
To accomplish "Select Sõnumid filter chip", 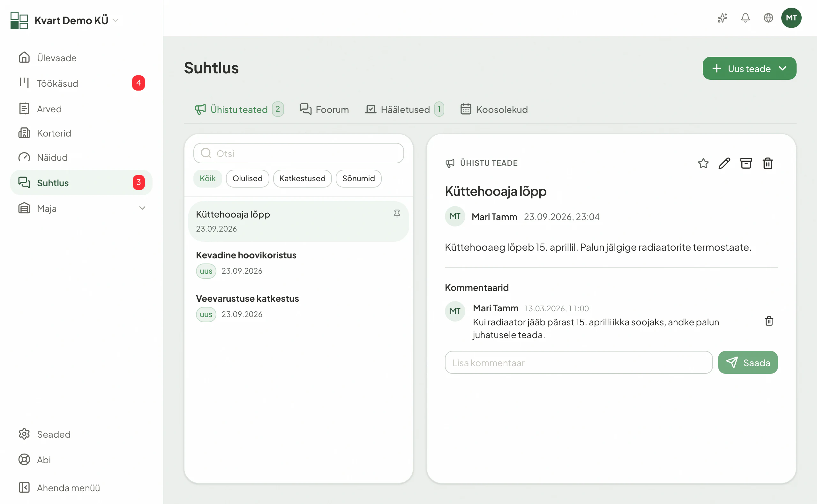I will [358, 178].
